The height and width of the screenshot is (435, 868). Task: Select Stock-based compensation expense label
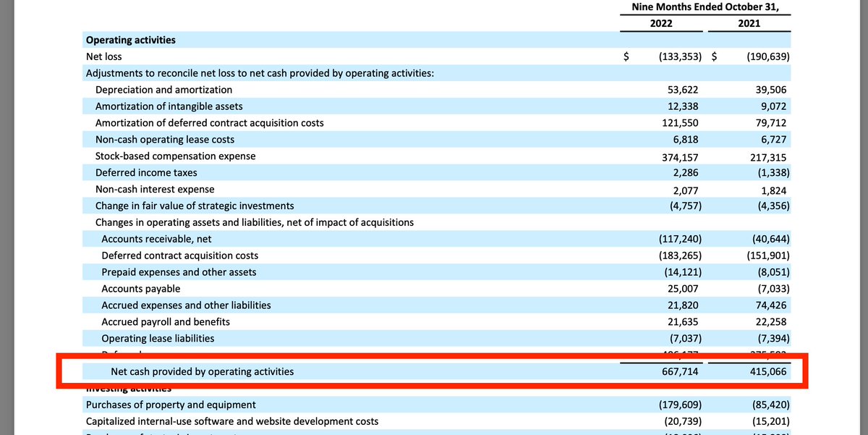(176, 156)
